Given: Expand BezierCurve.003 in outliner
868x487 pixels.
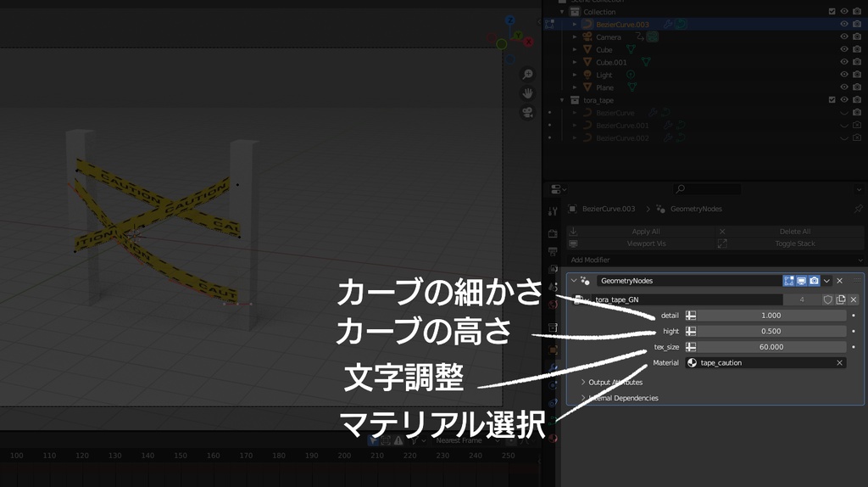Looking at the screenshot, I should (x=575, y=25).
